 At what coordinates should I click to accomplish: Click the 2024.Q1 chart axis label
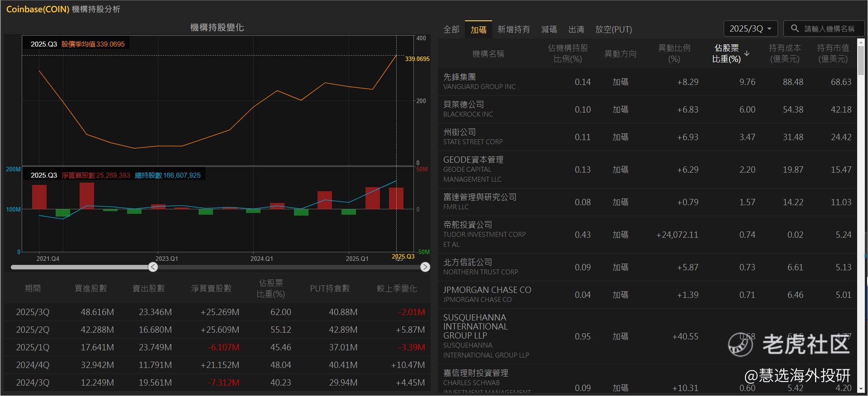point(262,259)
